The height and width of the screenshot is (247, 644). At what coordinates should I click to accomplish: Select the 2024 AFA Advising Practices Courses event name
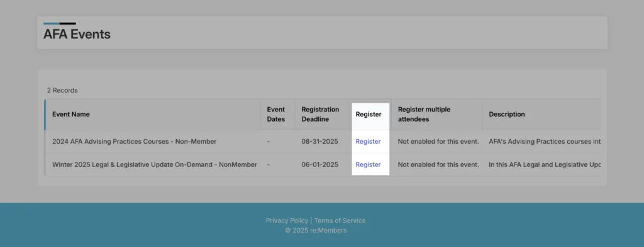point(135,141)
